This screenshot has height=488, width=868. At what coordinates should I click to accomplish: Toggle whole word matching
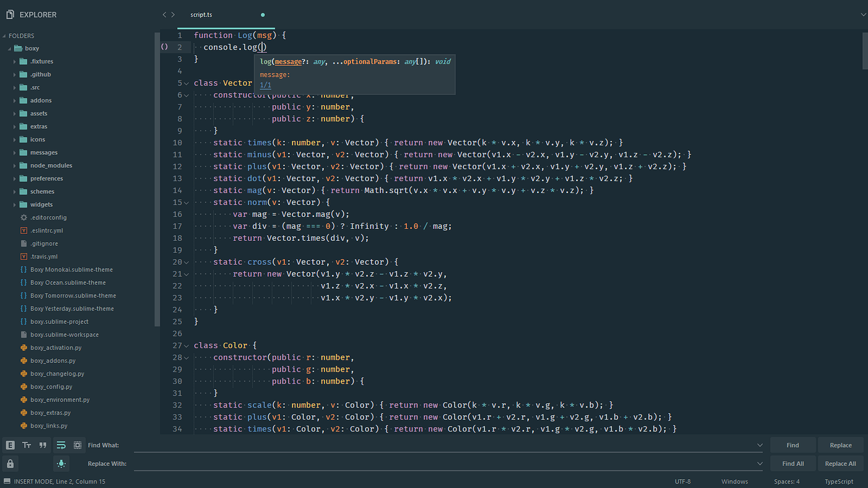(x=43, y=445)
